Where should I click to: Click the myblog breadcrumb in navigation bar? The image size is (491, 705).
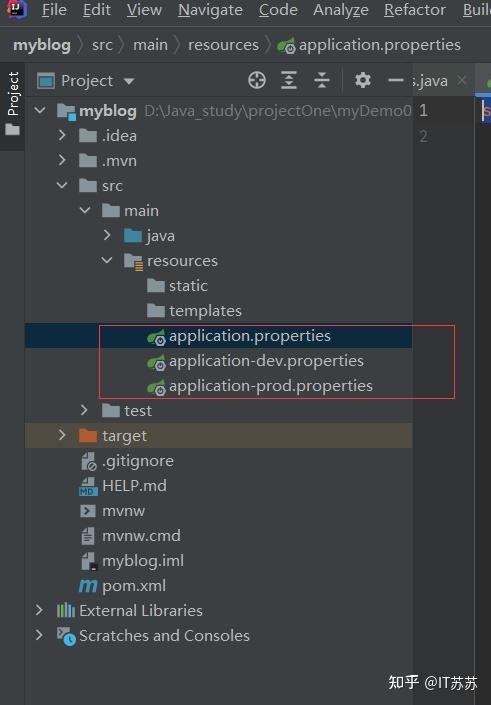tap(42, 45)
